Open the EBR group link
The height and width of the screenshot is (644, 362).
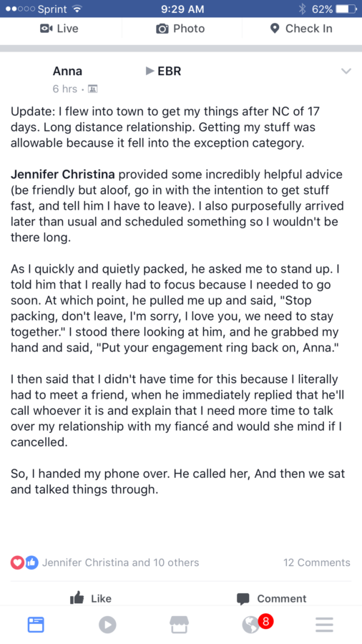point(169,71)
